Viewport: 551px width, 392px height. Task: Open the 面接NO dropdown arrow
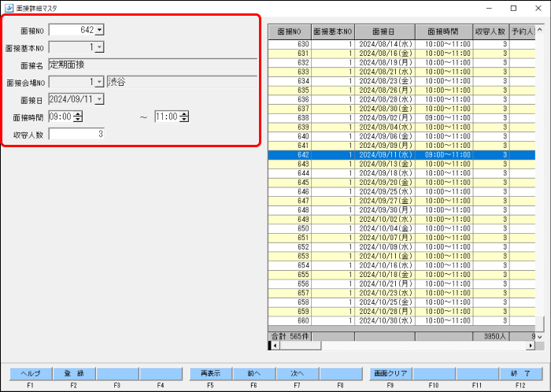pos(99,30)
